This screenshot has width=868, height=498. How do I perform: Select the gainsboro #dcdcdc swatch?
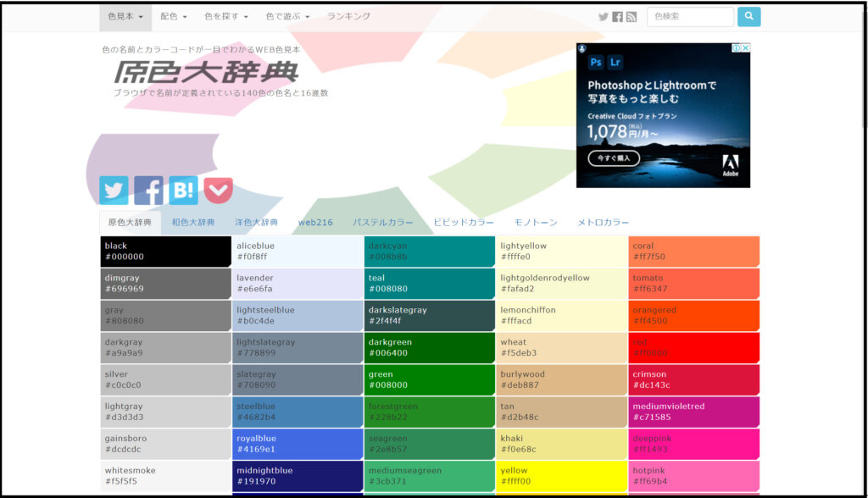pos(165,445)
